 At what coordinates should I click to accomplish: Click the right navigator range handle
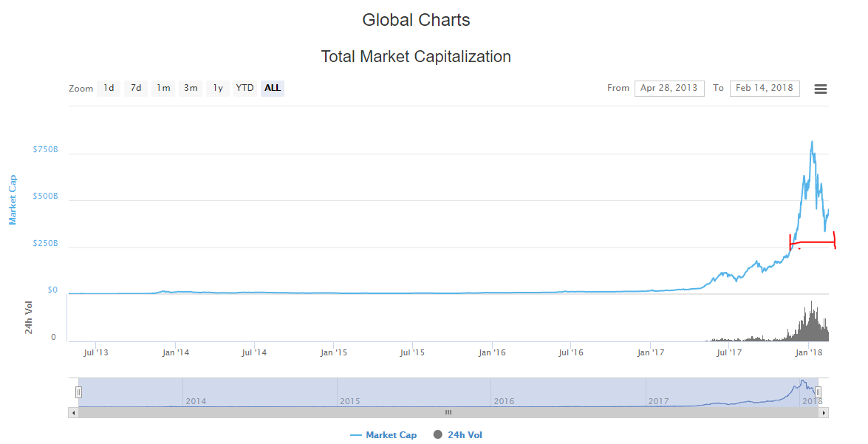click(818, 392)
